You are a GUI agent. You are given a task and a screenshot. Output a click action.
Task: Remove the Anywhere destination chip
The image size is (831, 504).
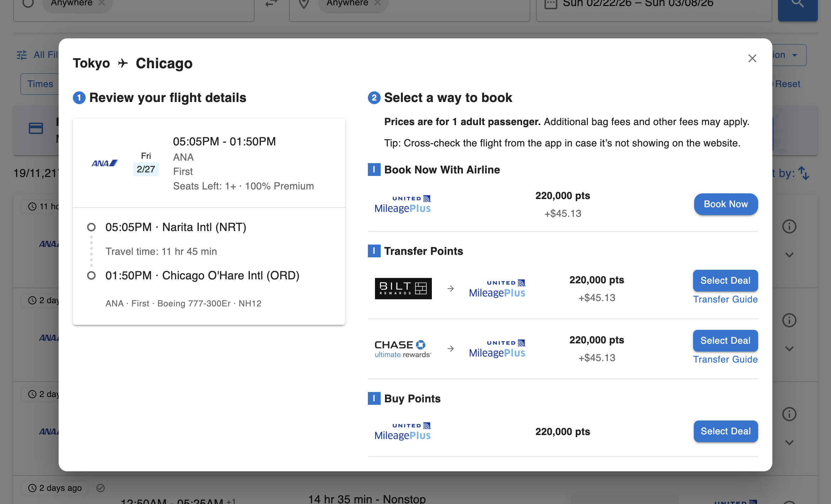[x=377, y=3]
